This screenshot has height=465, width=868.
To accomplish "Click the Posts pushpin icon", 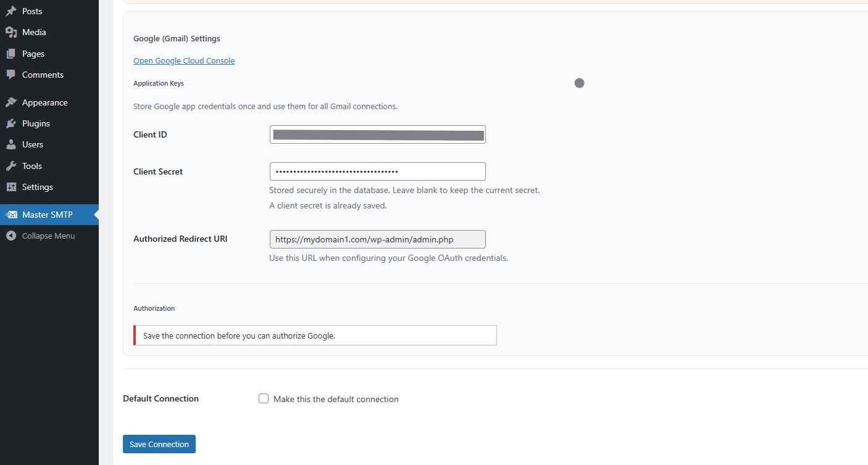I will click(10, 11).
